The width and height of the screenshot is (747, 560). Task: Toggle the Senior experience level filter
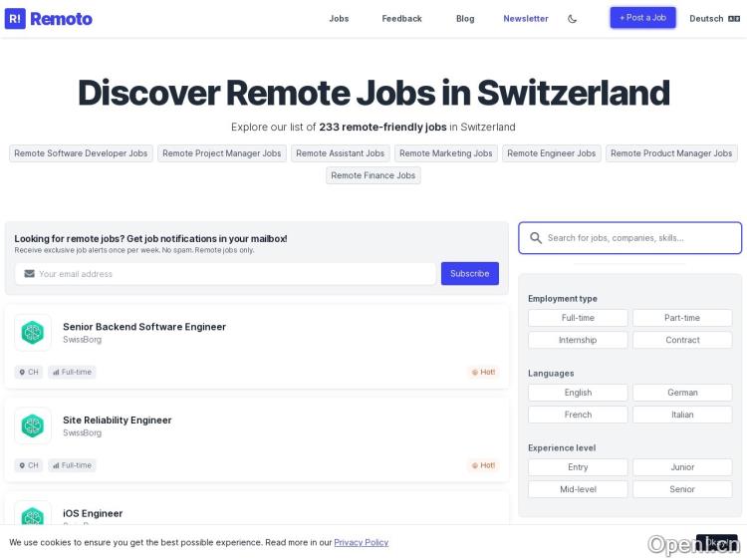[x=682, y=489]
